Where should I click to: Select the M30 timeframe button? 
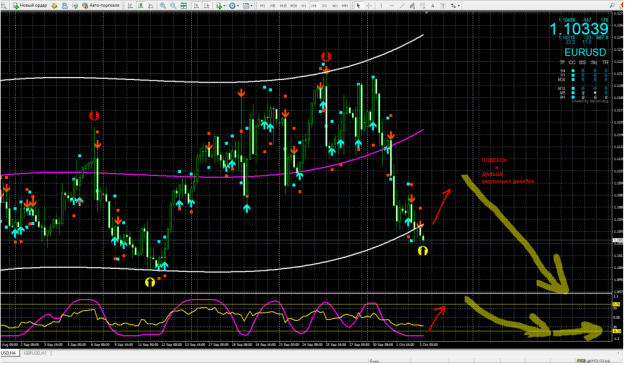pyautogui.click(x=294, y=6)
